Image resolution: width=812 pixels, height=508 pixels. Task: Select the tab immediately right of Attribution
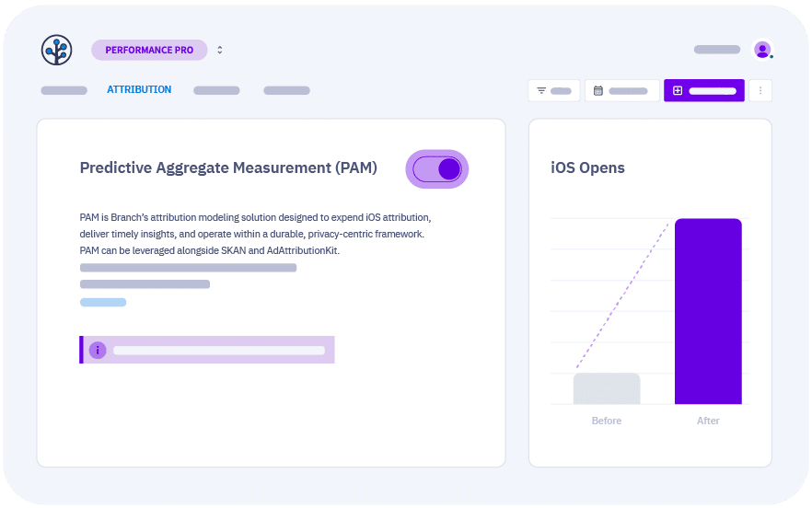216,91
